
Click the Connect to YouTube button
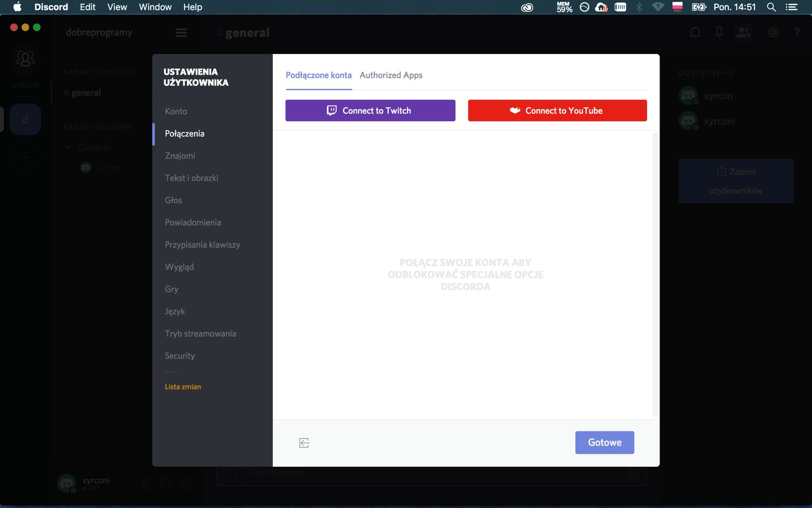pos(558,111)
